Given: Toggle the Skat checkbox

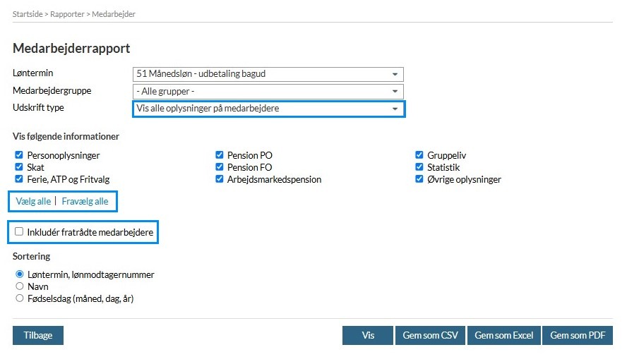Looking at the screenshot, I should click(x=19, y=167).
